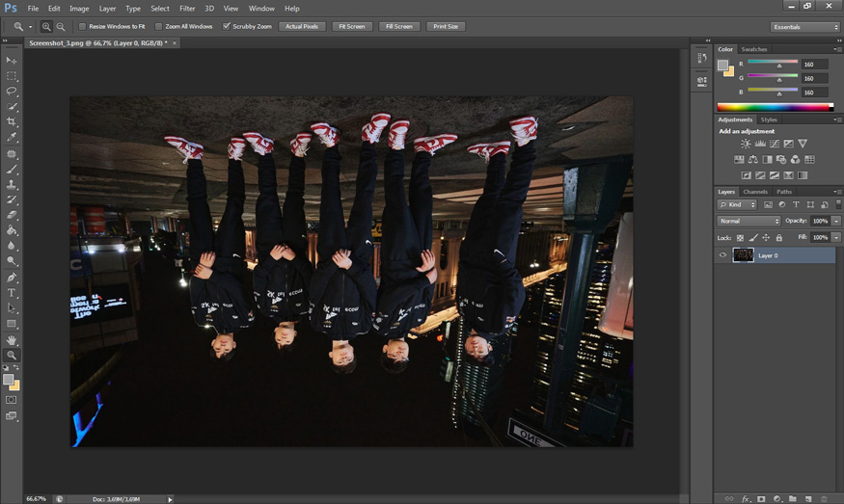
Task: Activate the Horizontal Type tool
Action: [x=12, y=293]
